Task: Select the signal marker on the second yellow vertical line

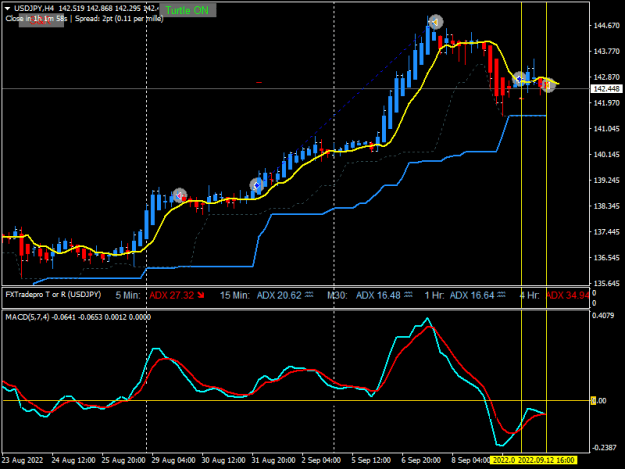Action: pyautogui.click(x=548, y=84)
